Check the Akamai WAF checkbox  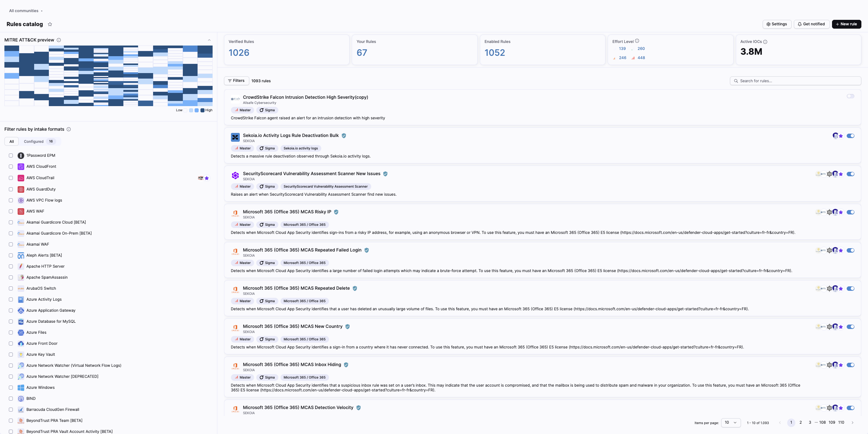(x=11, y=245)
